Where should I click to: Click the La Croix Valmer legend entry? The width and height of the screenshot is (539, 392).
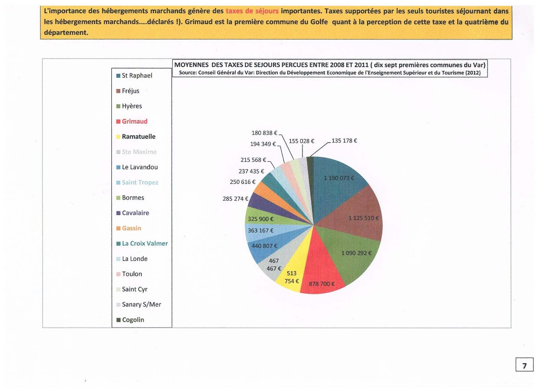142,243
